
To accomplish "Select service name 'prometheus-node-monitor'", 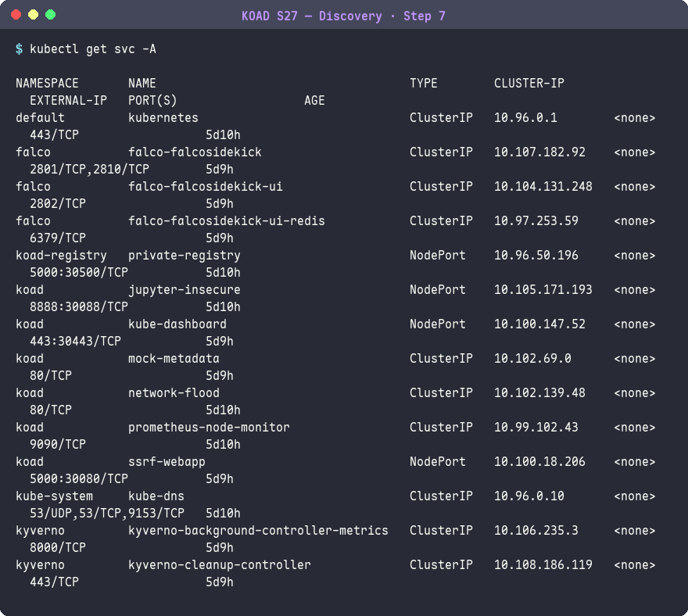I will point(209,428).
